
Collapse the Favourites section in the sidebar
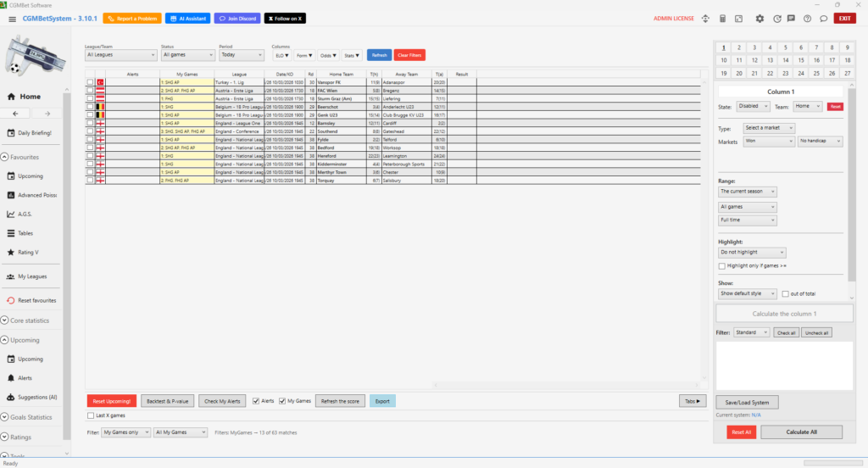(4, 158)
